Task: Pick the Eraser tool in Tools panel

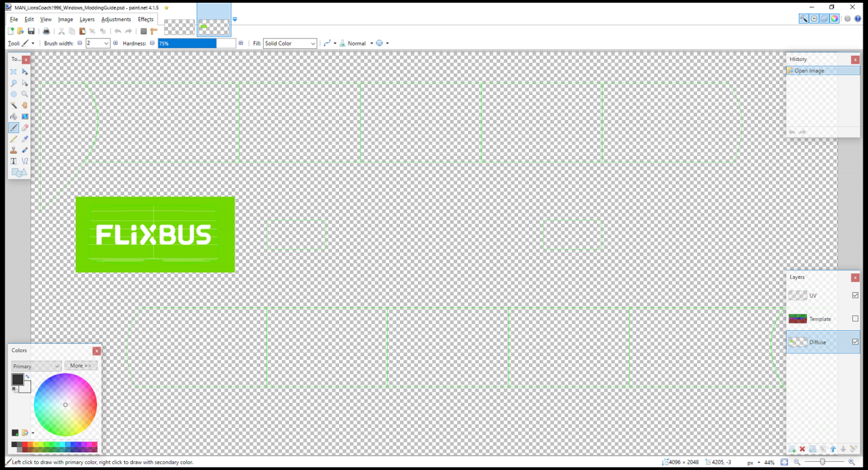Action: (25, 128)
